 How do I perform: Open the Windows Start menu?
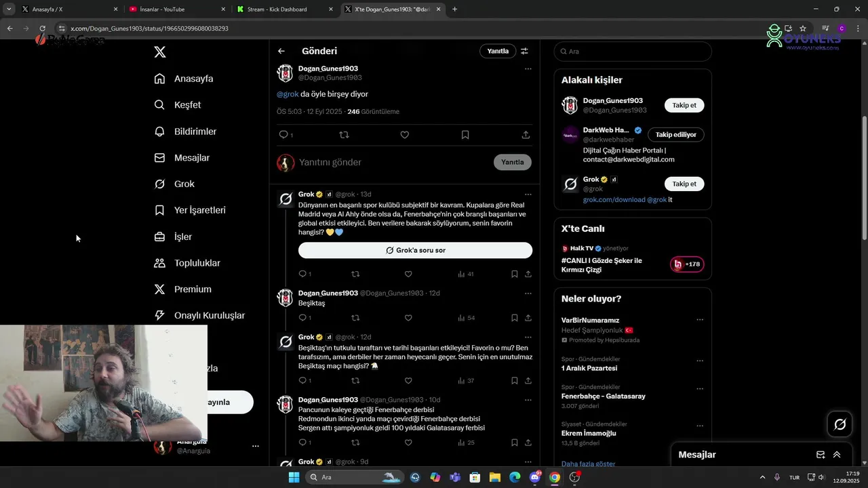(294, 477)
